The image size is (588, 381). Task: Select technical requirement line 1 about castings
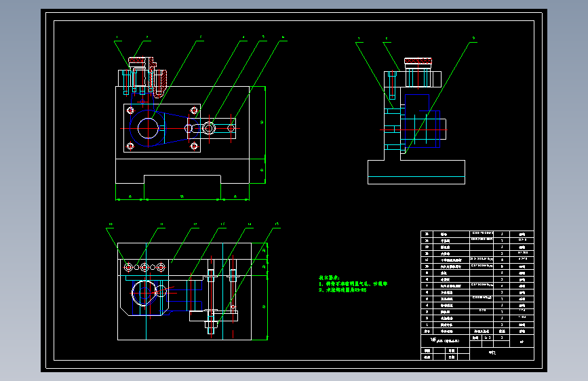353,284
